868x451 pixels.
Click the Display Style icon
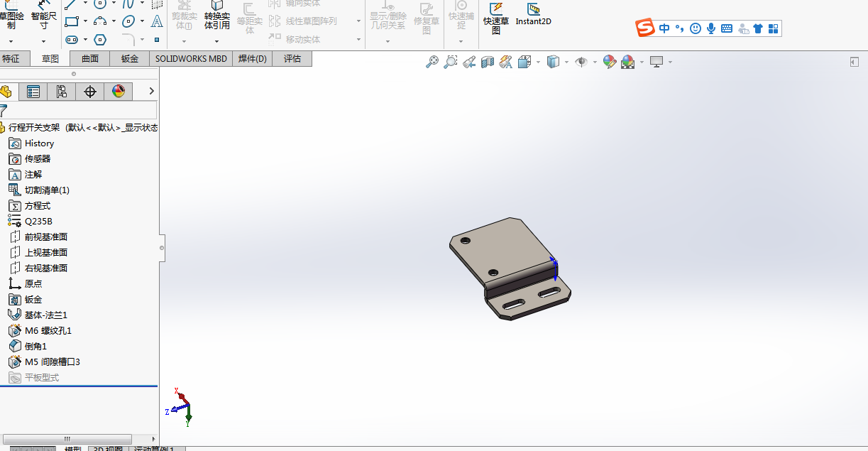[554, 63]
